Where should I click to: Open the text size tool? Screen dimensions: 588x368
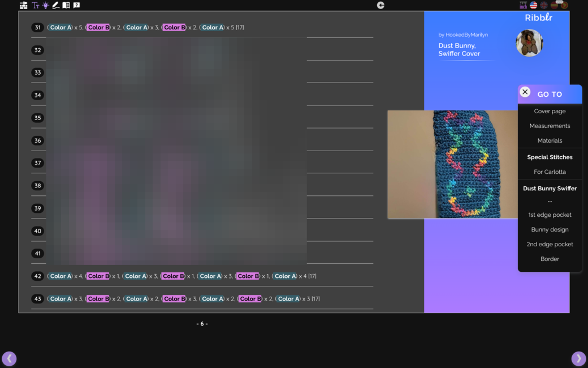pyautogui.click(x=35, y=5)
